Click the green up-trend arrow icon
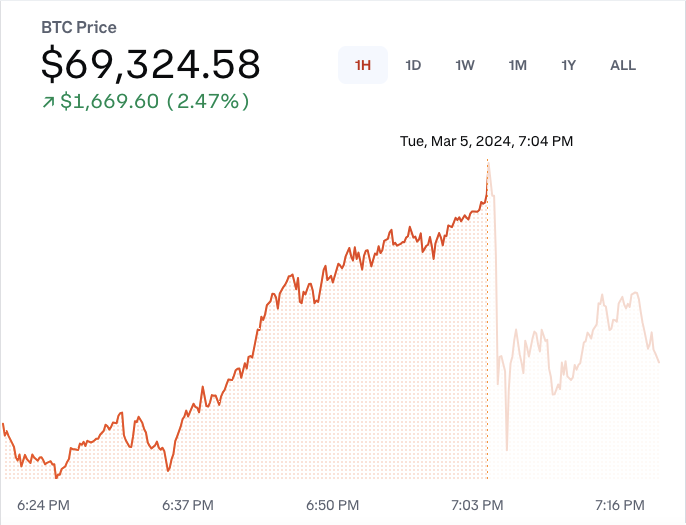The width and height of the screenshot is (686, 525). 48,102
